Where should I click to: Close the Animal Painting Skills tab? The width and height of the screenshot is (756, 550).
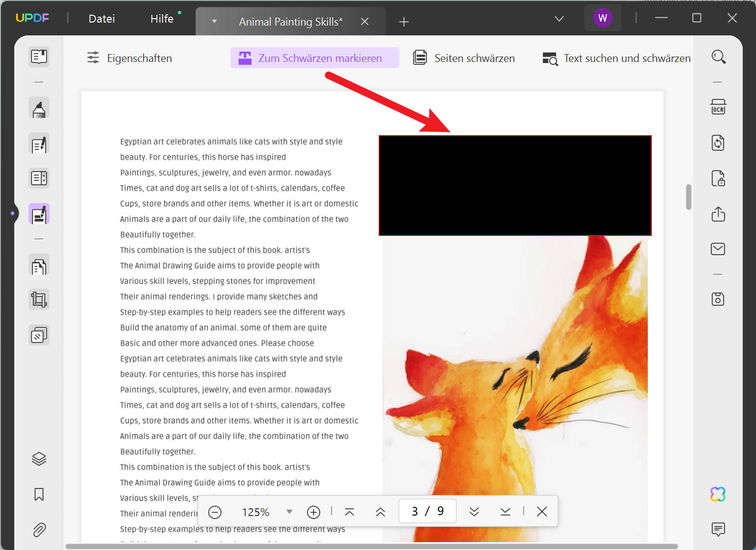click(364, 22)
